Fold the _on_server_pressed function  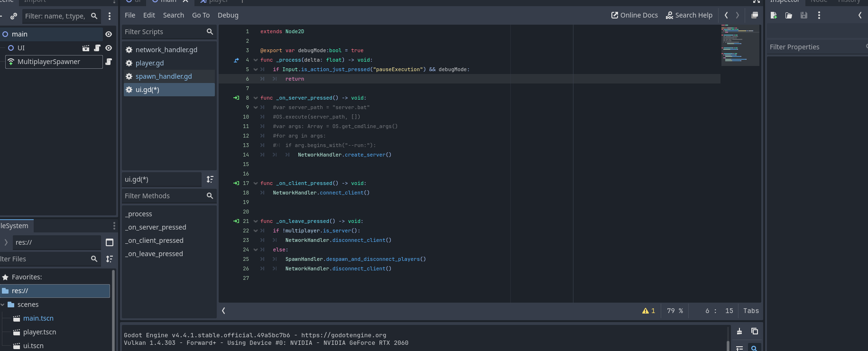(x=256, y=98)
